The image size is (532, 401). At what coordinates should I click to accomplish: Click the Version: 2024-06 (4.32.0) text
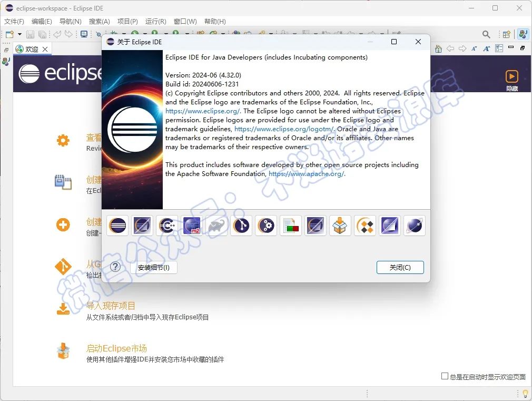coord(203,75)
